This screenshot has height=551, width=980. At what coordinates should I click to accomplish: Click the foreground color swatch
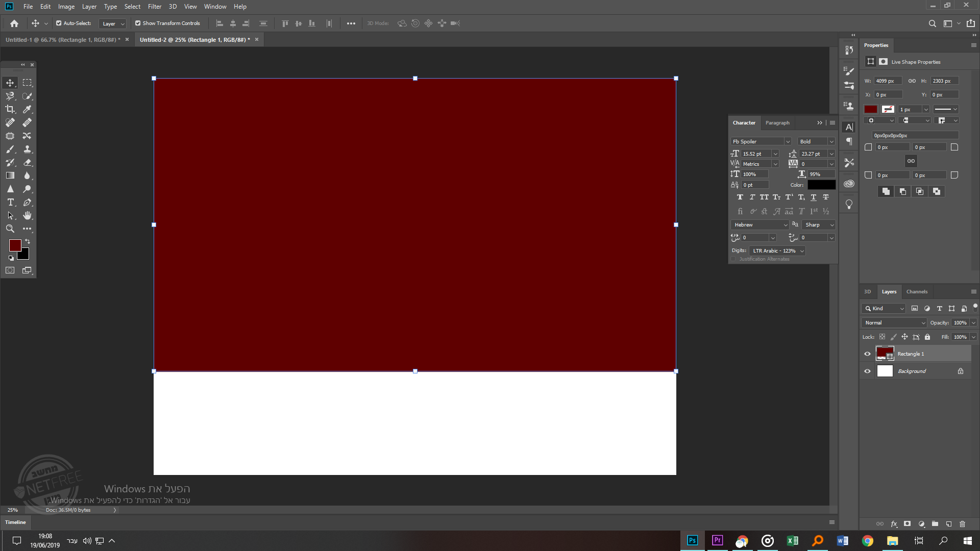(x=15, y=245)
